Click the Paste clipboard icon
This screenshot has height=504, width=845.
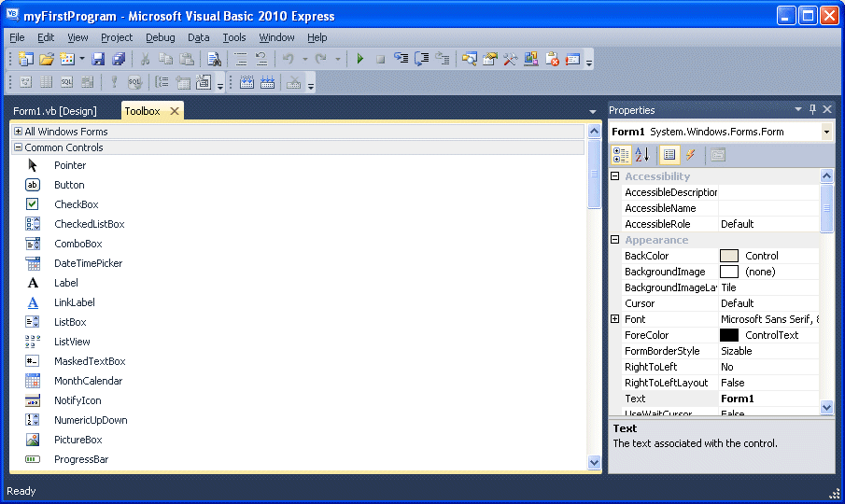(x=187, y=59)
